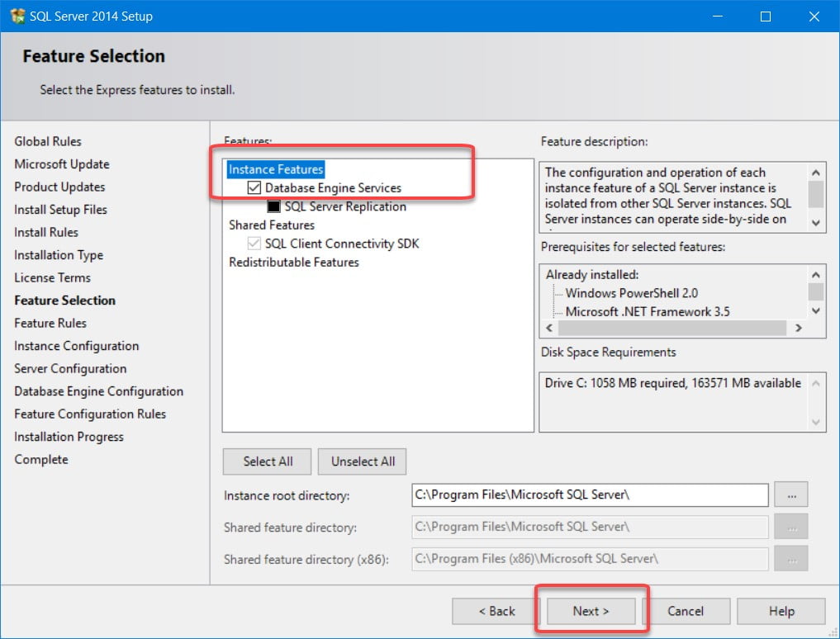Click Shared feature directory (x86) field
Image resolution: width=840 pixels, height=639 pixels.
[590, 559]
